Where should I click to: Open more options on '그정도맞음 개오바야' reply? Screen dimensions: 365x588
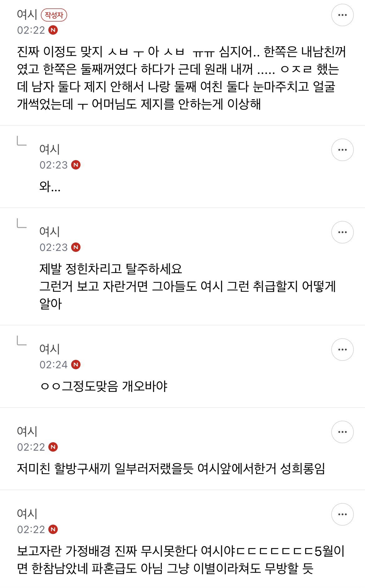point(342,350)
